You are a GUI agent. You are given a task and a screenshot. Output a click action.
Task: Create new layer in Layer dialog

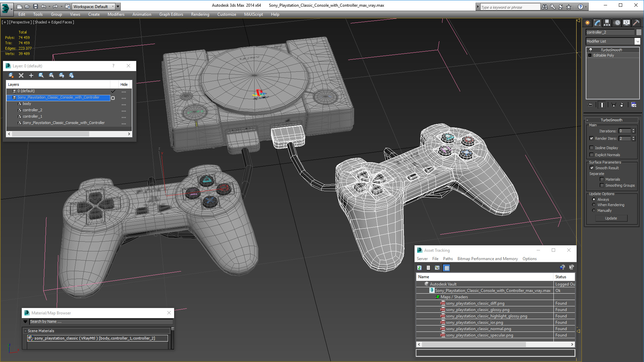11,75
